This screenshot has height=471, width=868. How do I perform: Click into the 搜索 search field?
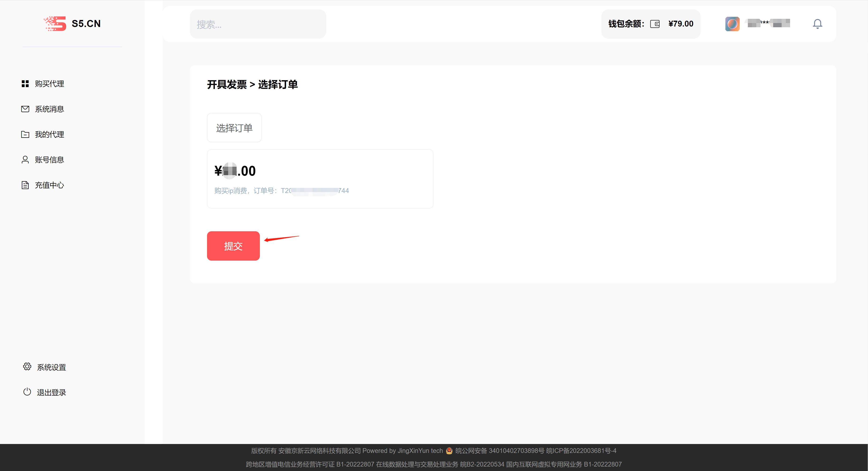(258, 24)
